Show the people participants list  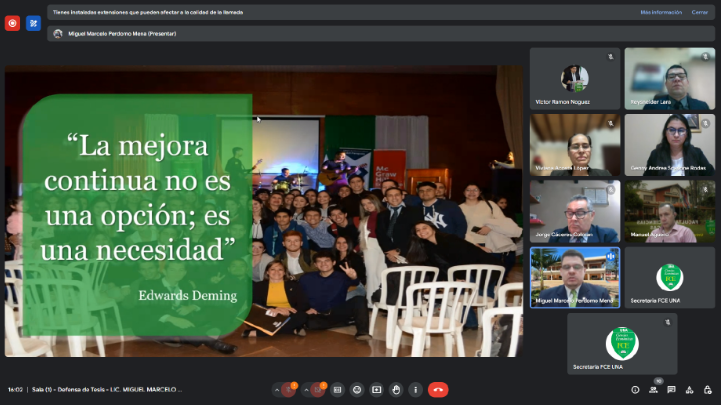pos(653,390)
